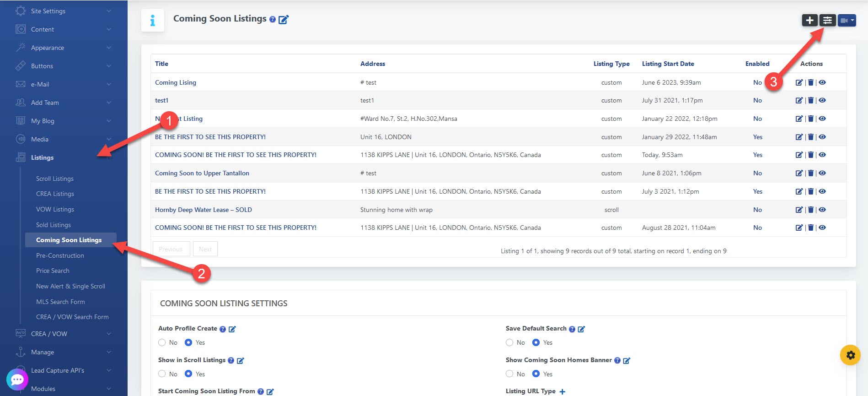The height and width of the screenshot is (396, 868).
Task: Click the Next pagination button
Action: (205, 249)
